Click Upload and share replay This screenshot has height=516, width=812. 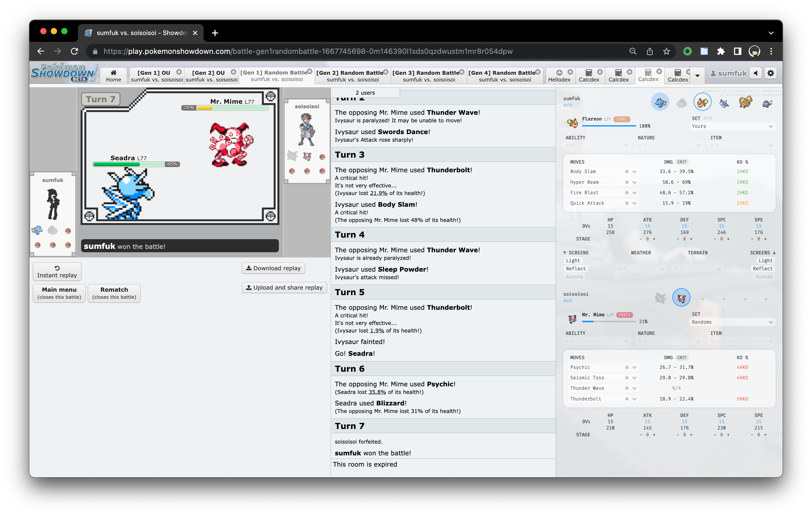click(284, 288)
